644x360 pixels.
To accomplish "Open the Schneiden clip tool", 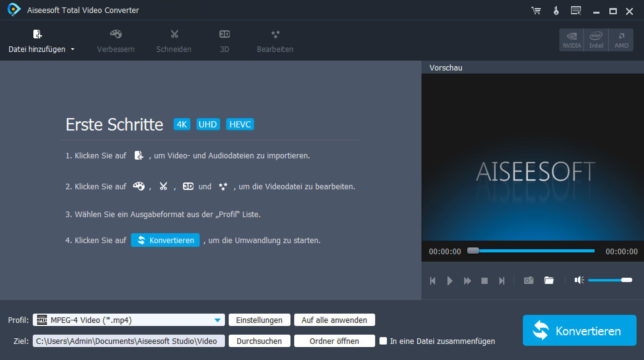I will click(x=174, y=41).
